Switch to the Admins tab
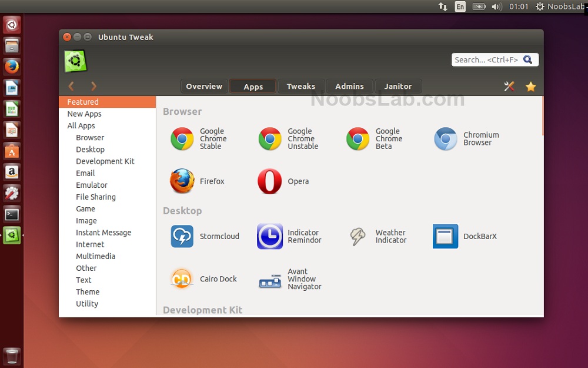Screen dimensions: 588x368 click(x=349, y=86)
